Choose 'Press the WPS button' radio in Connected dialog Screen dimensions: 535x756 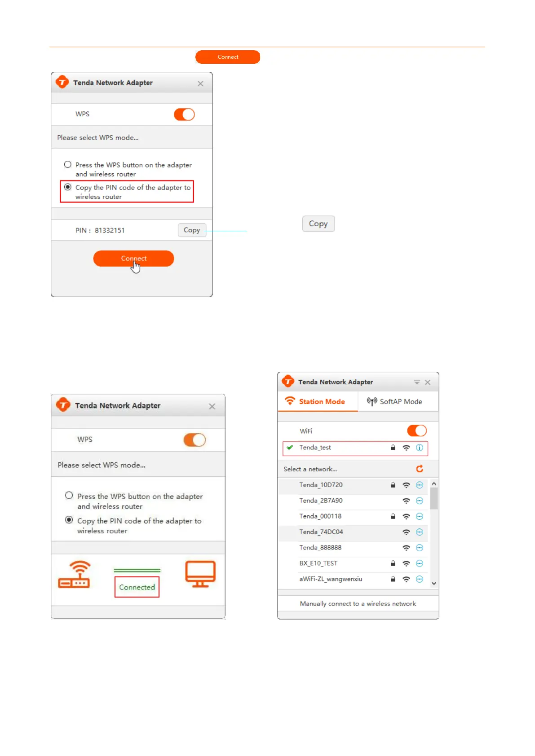tap(69, 496)
